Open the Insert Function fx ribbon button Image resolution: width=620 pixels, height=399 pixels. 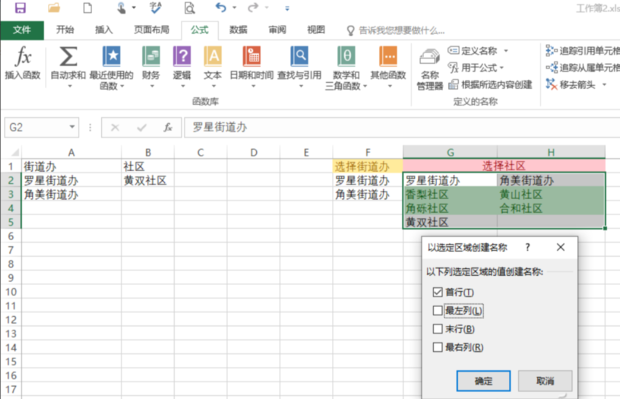(23, 63)
